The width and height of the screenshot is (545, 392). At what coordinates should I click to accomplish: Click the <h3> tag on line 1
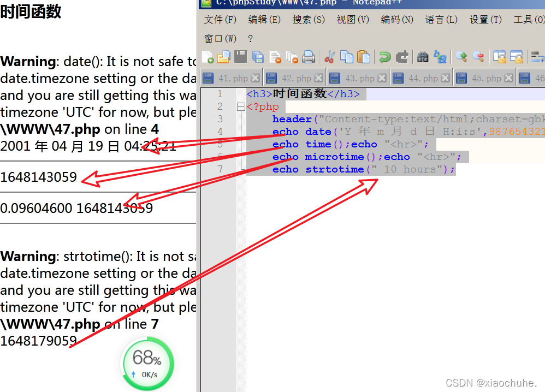[259, 94]
